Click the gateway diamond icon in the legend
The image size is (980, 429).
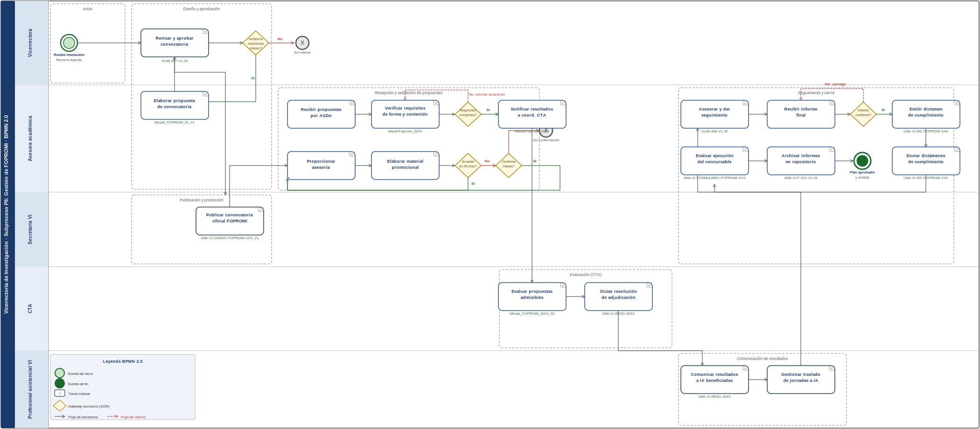point(60,406)
